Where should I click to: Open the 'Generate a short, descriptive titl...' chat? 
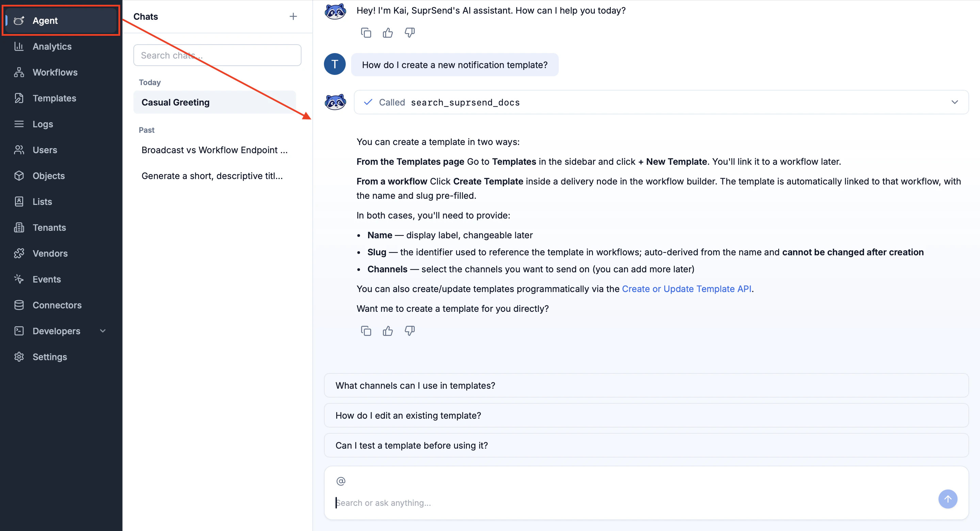215,176
